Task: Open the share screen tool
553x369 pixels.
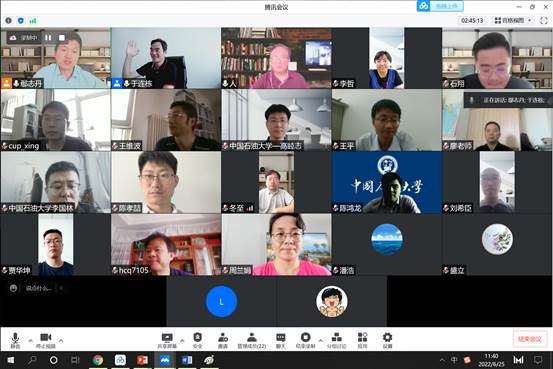Action: coord(167,340)
